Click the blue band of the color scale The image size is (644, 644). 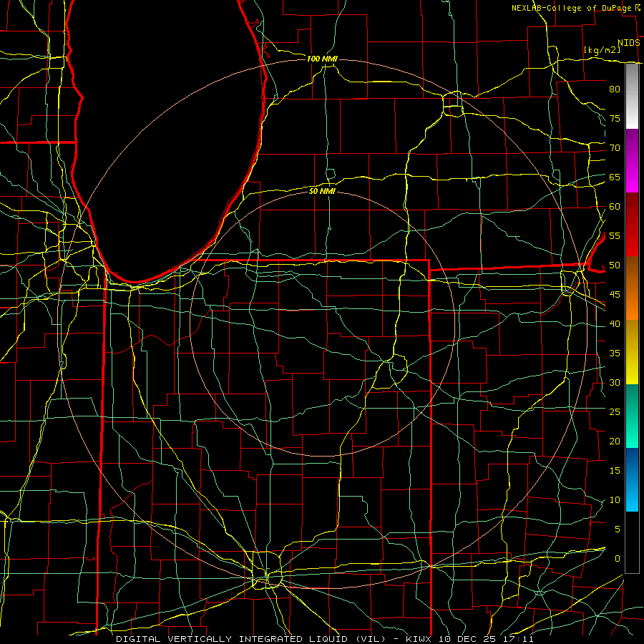[x=632, y=479]
